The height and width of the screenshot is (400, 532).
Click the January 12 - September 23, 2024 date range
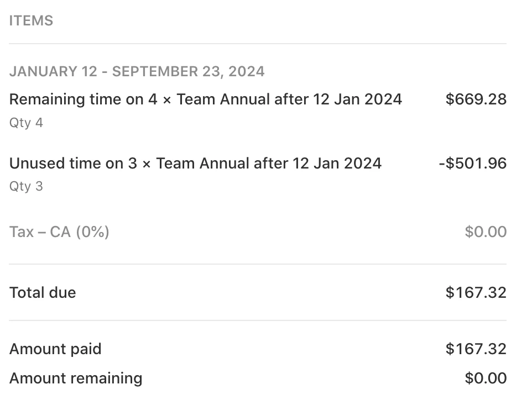[137, 72]
